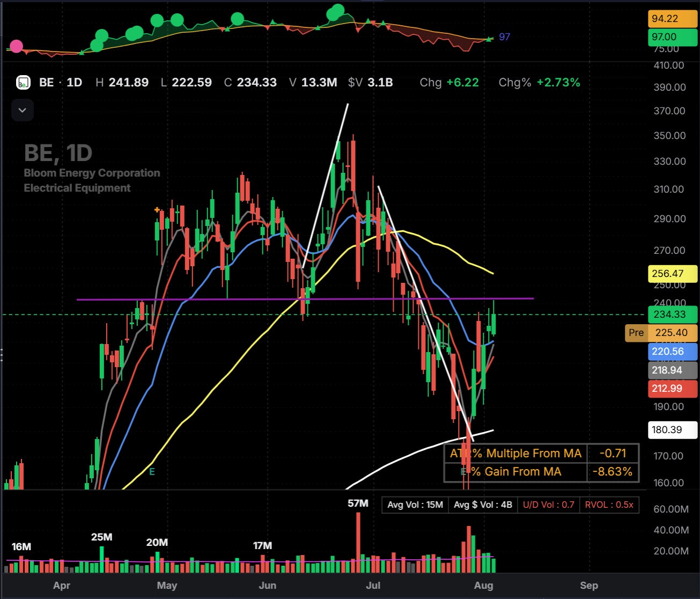
Task: Click the 16M volume bar label
Action: [x=21, y=547]
